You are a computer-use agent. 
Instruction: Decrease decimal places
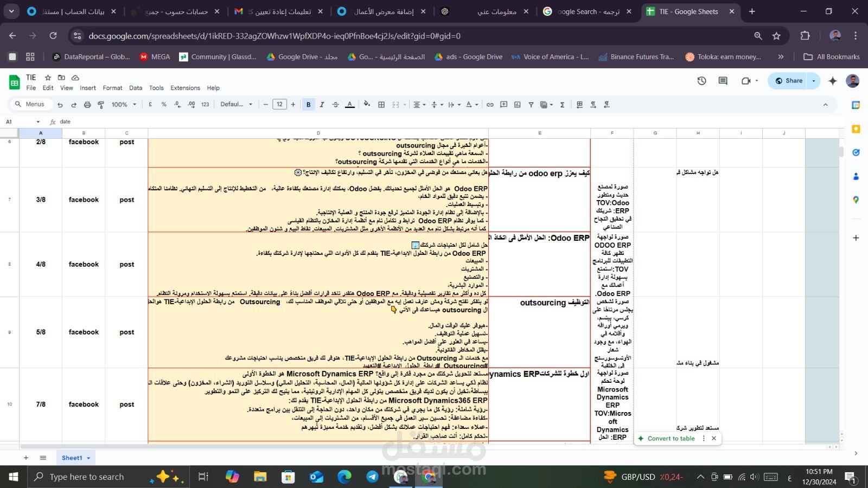[x=177, y=105]
